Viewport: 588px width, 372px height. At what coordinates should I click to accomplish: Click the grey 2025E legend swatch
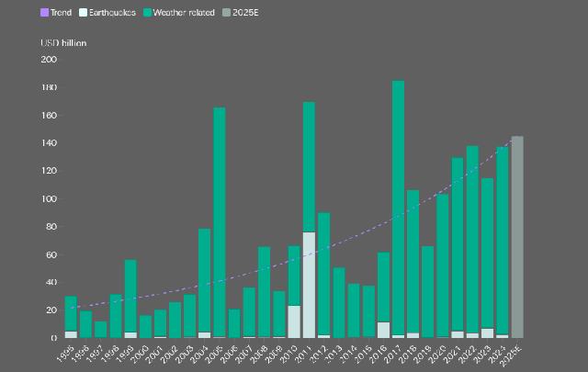(226, 12)
